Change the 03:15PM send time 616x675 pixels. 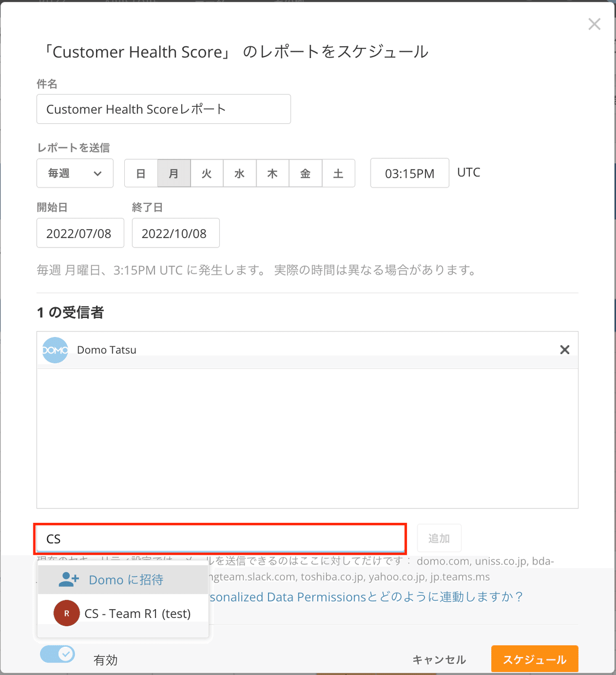pyautogui.click(x=410, y=173)
